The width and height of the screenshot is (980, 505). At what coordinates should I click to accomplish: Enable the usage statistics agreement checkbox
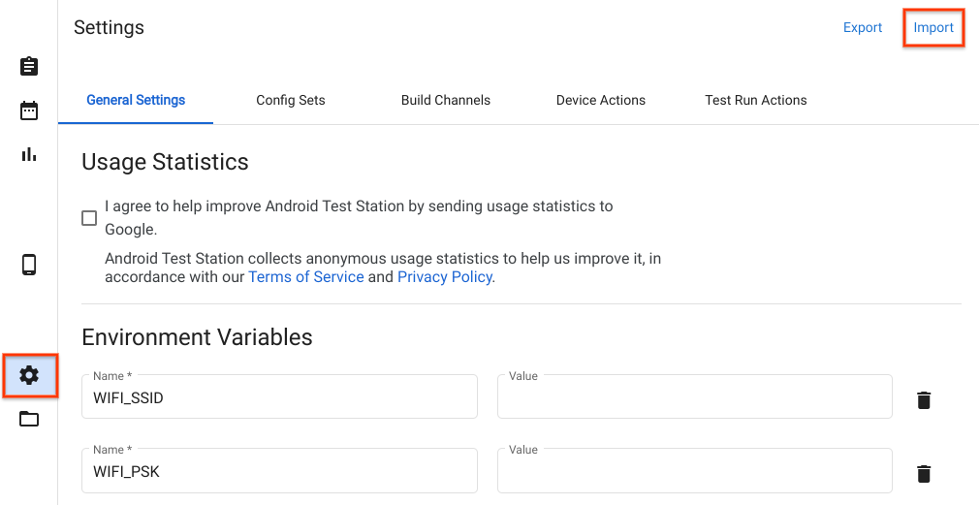pos(89,218)
